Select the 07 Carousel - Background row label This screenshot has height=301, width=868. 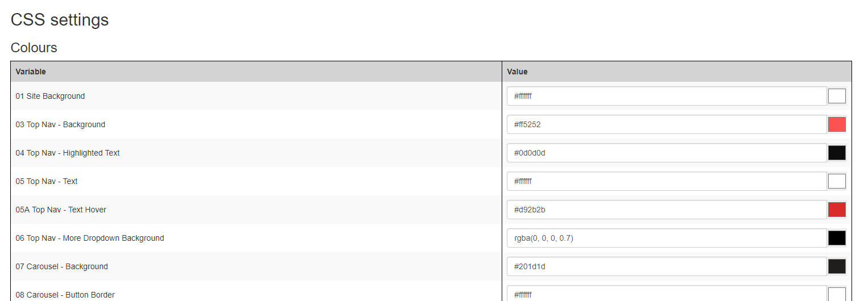pyautogui.click(x=61, y=266)
